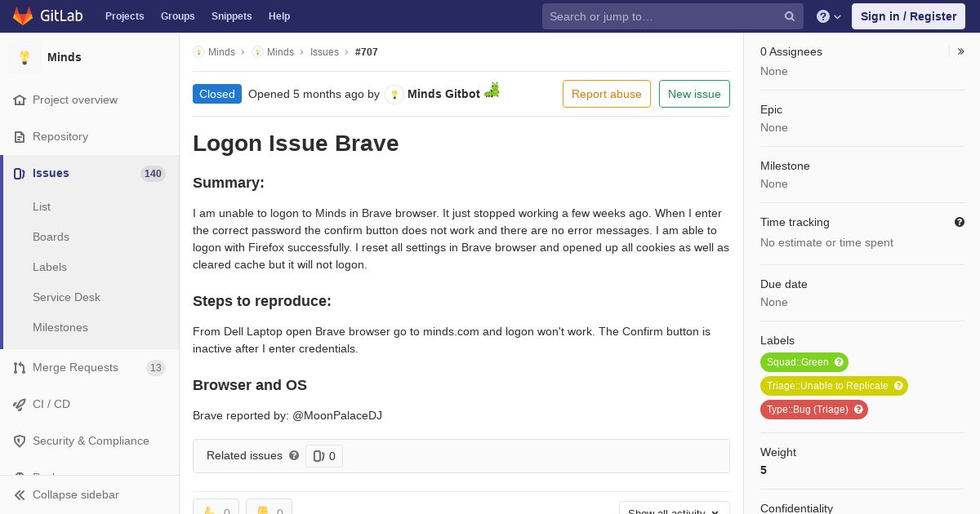Click the Report abuse button

[607, 94]
